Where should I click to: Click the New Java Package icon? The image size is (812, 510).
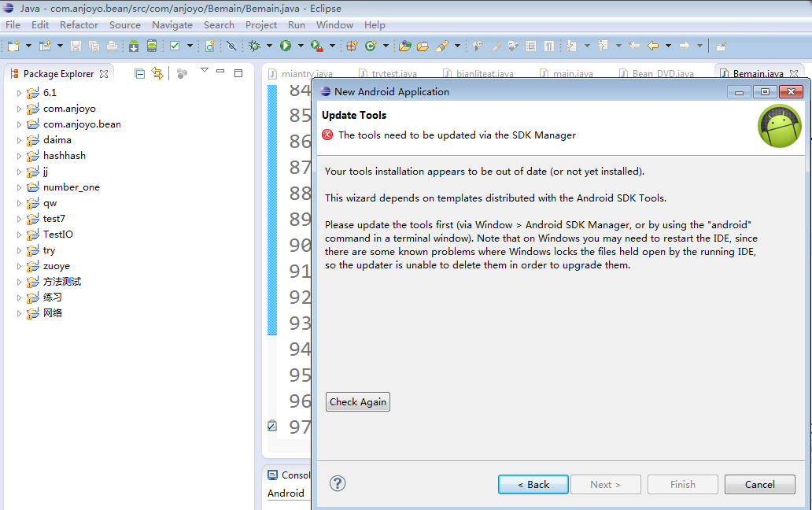coord(352,46)
